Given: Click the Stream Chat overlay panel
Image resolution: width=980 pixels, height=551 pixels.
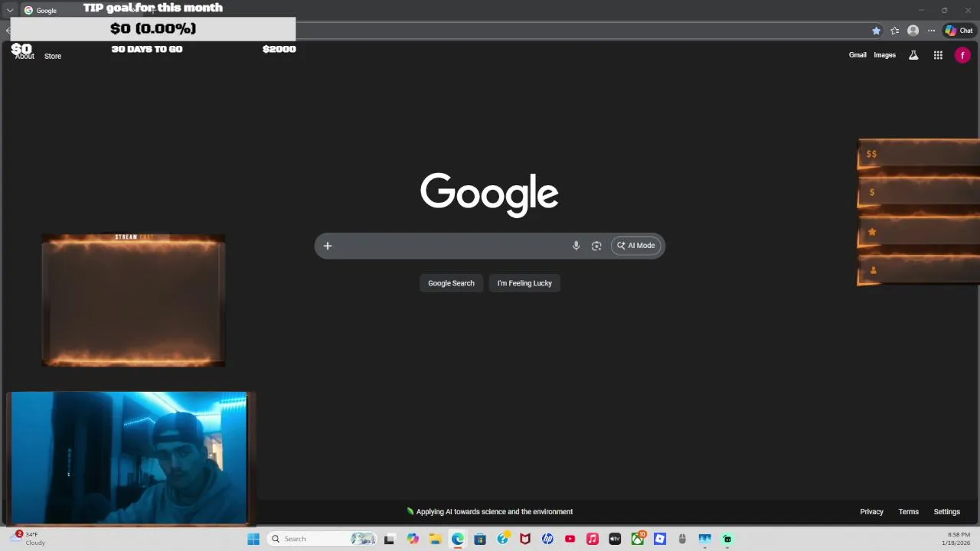Looking at the screenshot, I should 133,300.
